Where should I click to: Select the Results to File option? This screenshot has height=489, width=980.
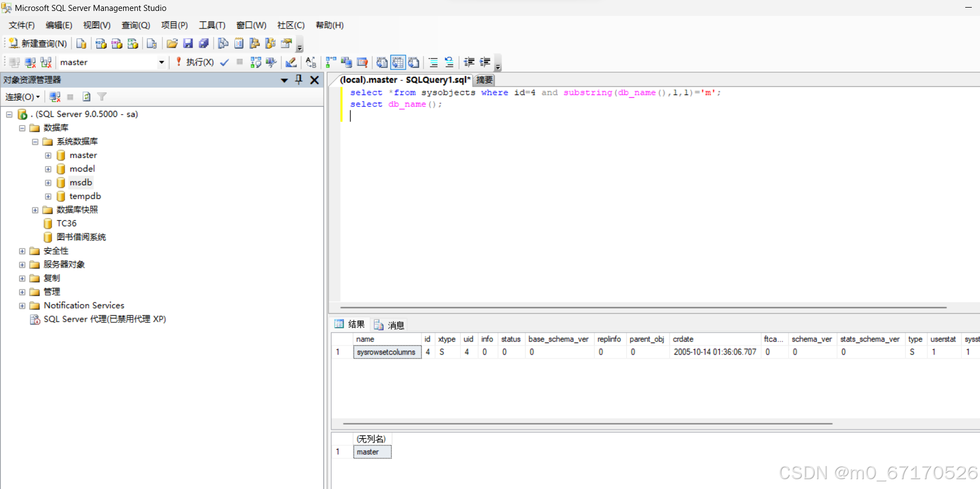pos(414,62)
